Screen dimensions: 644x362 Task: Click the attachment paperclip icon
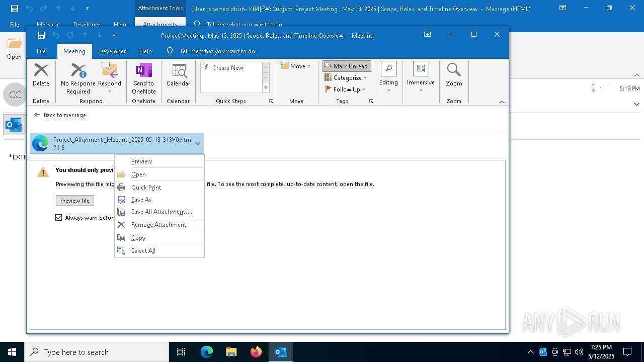pos(593,88)
